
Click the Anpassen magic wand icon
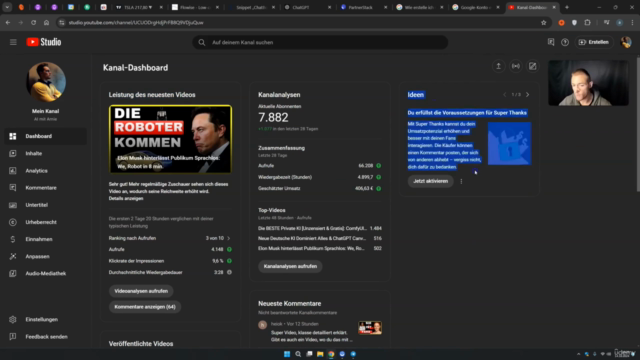pyautogui.click(x=13, y=256)
